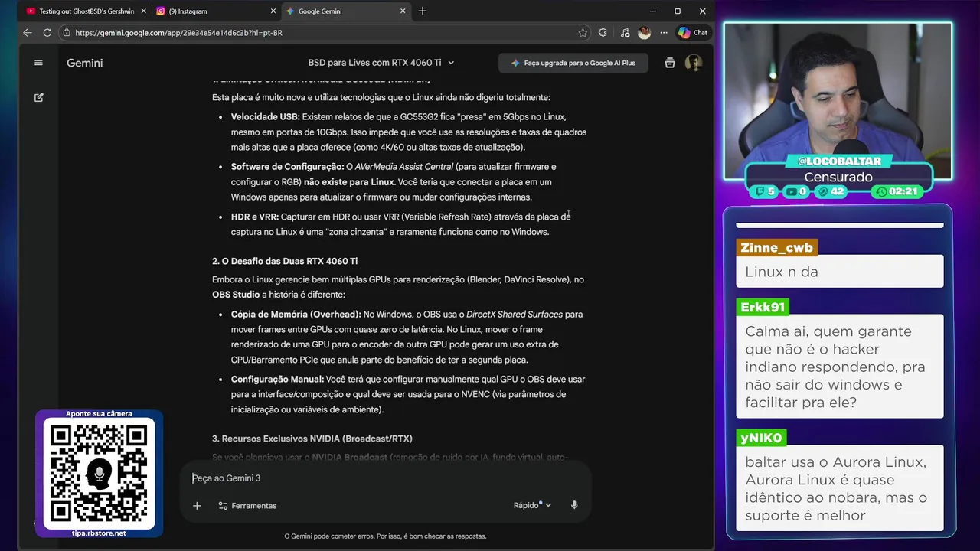Click the Velocidade USB bullet label

coord(266,117)
